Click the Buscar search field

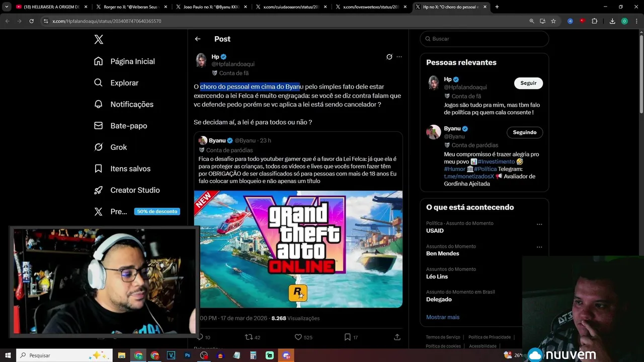click(485, 39)
